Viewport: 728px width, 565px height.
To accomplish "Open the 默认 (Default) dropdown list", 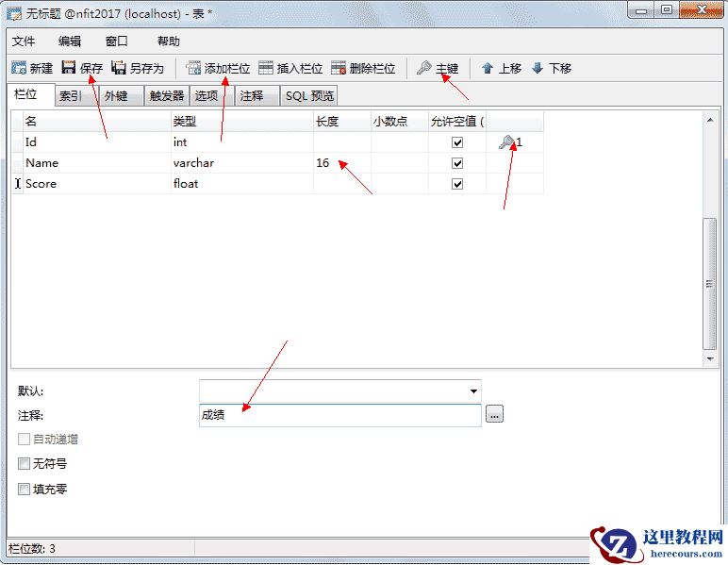I will coord(473,391).
